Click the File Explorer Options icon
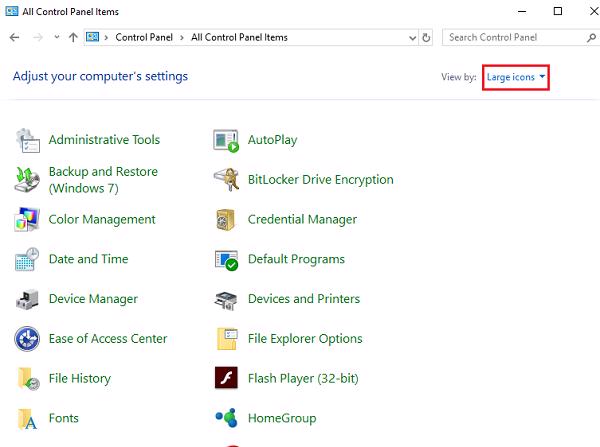 coord(227,339)
